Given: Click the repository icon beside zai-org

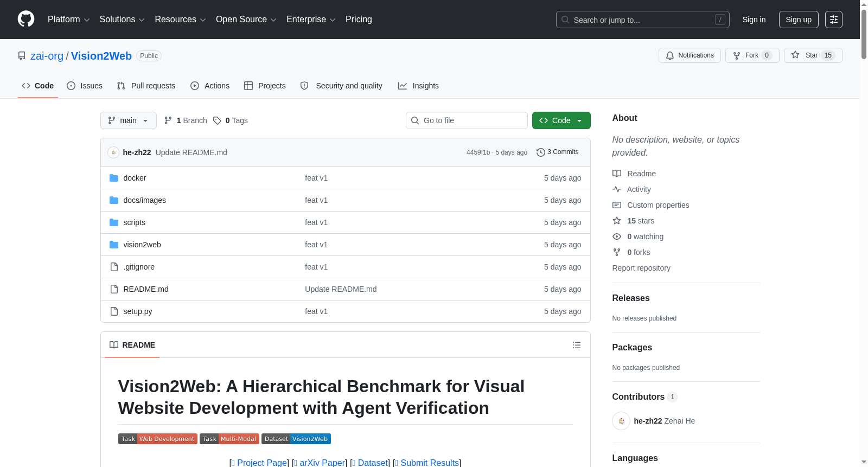Looking at the screenshot, I should (22, 56).
